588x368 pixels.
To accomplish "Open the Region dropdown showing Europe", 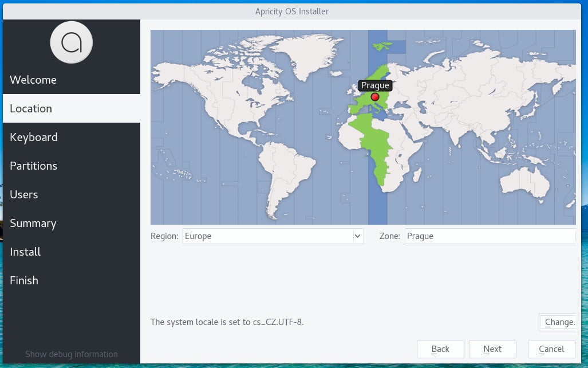I will click(273, 236).
